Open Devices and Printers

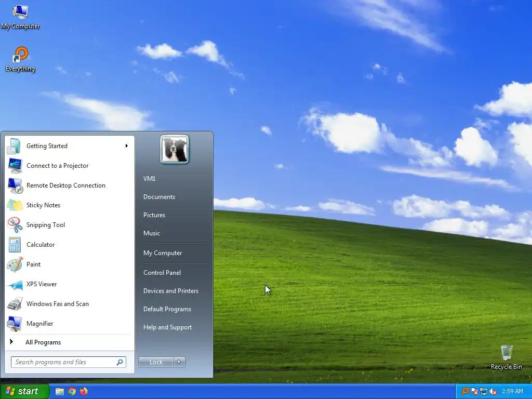coord(170,291)
